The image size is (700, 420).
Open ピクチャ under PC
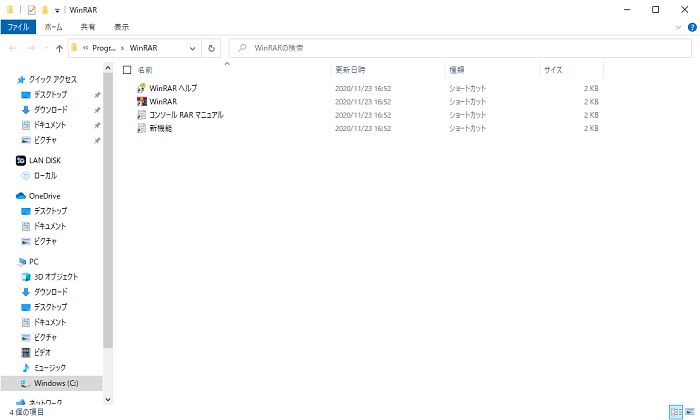tap(45, 337)
